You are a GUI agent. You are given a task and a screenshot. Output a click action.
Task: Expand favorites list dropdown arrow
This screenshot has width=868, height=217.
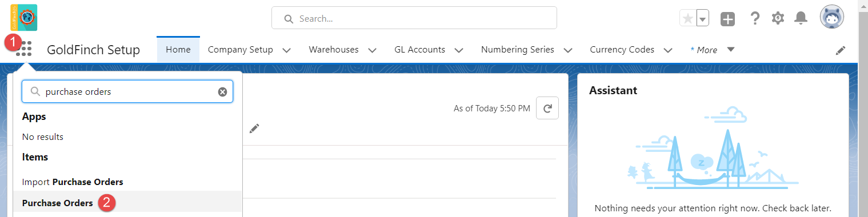click(x=703, y=19)
